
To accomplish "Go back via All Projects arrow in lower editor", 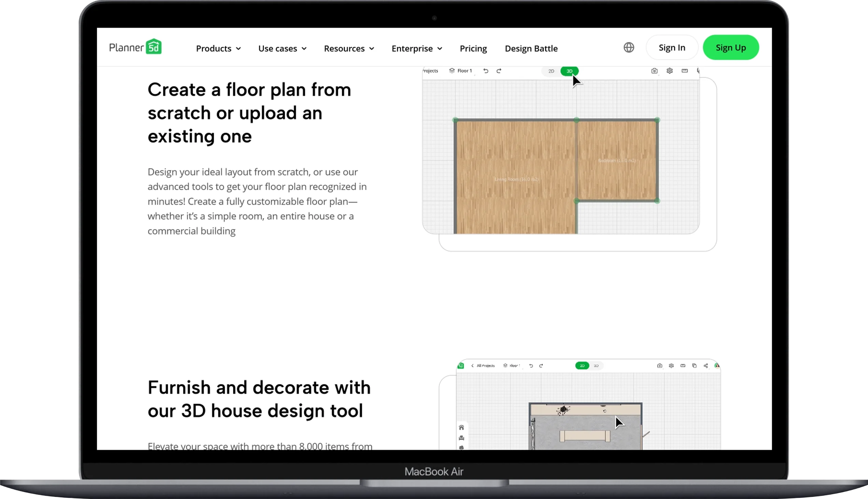I will [472, 366].
